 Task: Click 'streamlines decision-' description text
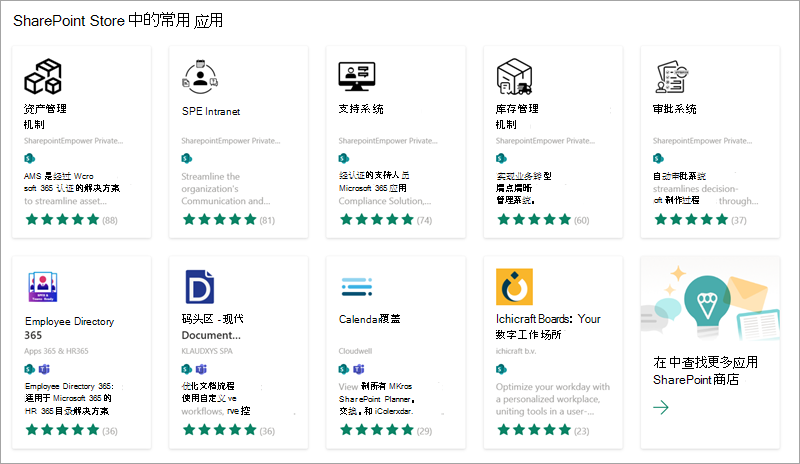(x=695, y=188)
